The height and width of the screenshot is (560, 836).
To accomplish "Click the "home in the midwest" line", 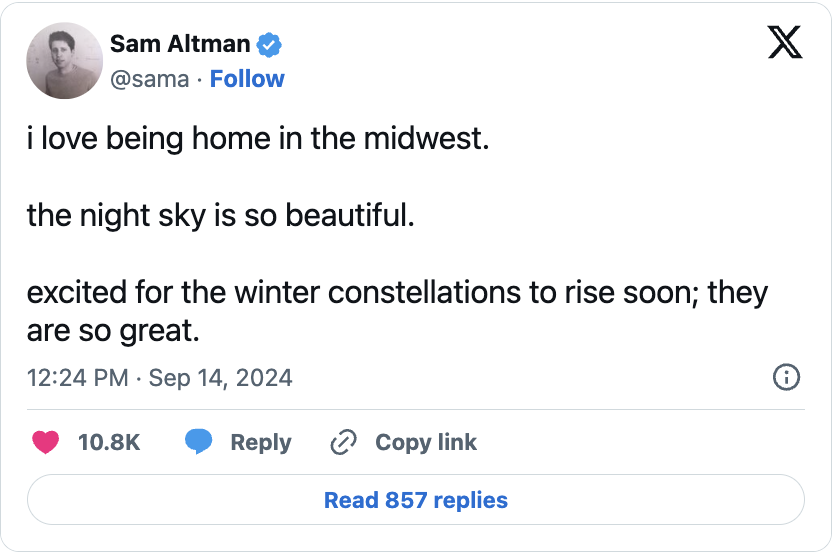I will click(x=258, y=138).
